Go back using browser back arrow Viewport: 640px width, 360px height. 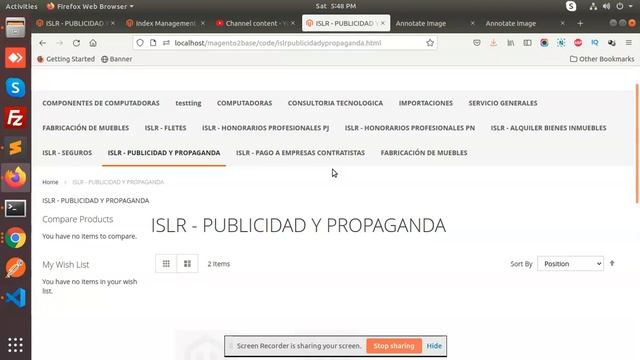coord(42,43)
